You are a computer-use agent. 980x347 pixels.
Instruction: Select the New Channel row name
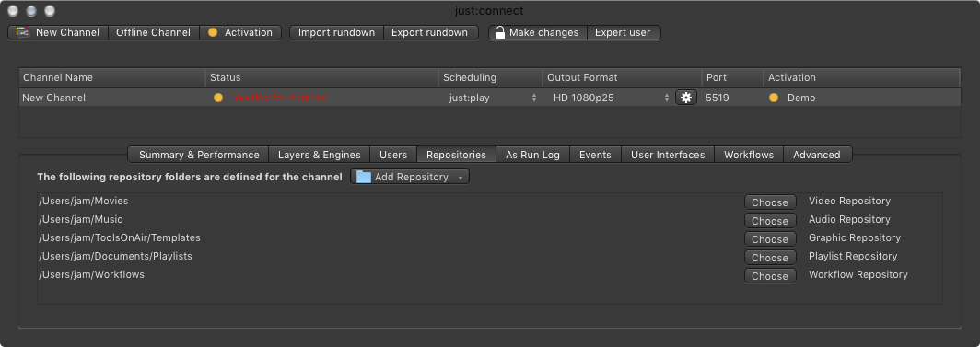click(53, 98)
